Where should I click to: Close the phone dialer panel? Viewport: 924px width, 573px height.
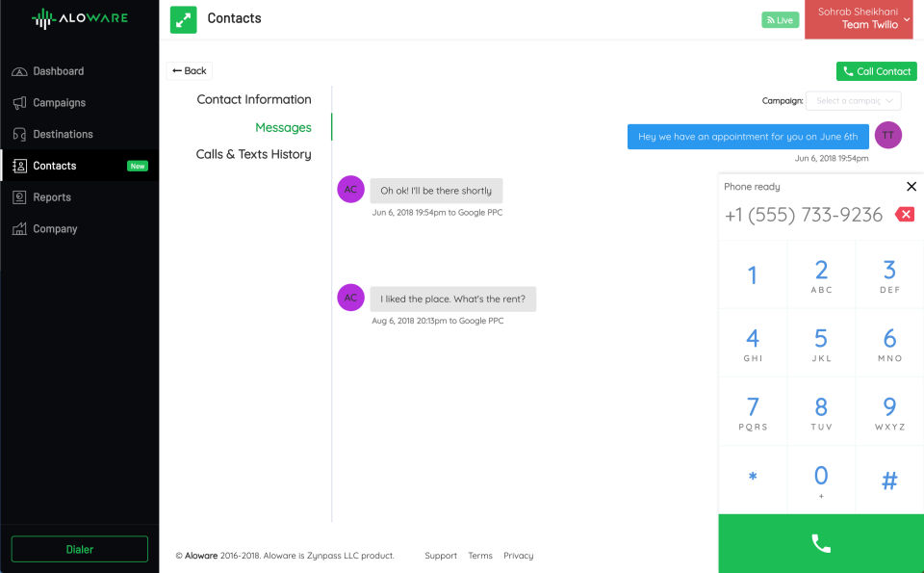pyautogui.click(x=911, y=187)
